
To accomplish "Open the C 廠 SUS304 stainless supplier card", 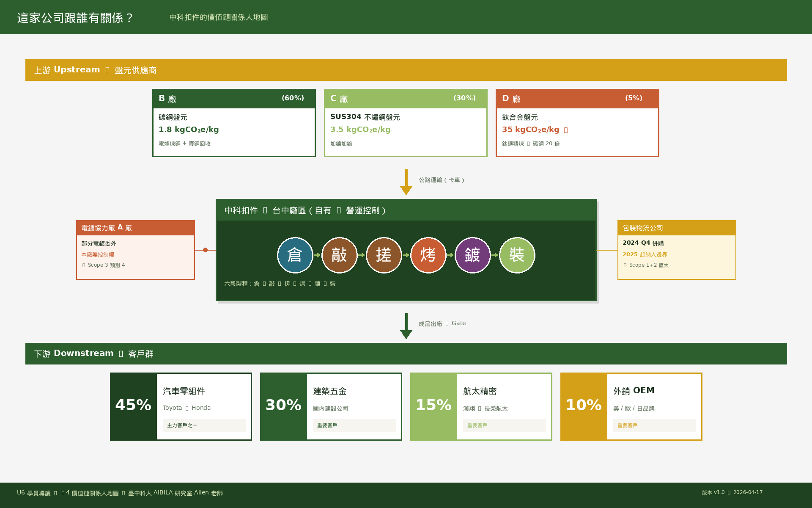I will pyautogui.click(x=406, y=123).
